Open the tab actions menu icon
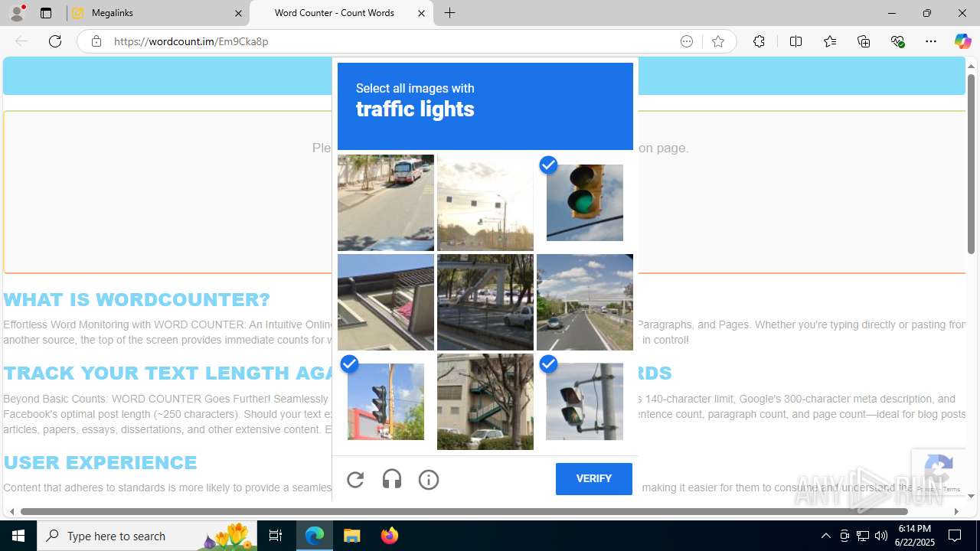Image resolution: width=980 pixels, height=551 pixels. click(46, 13)
